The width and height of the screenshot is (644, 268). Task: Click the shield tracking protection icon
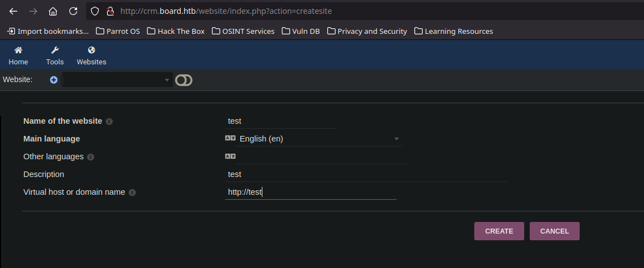coord(95,11)
